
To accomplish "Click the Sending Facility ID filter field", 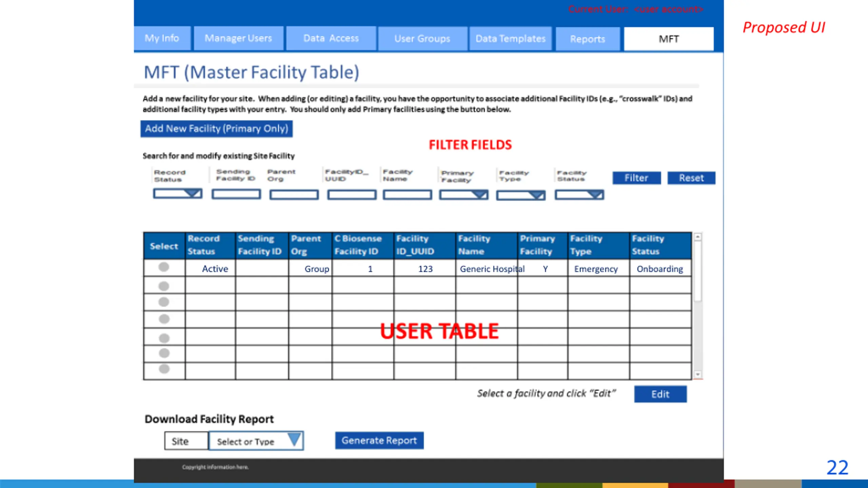I will tap(236, 194).
